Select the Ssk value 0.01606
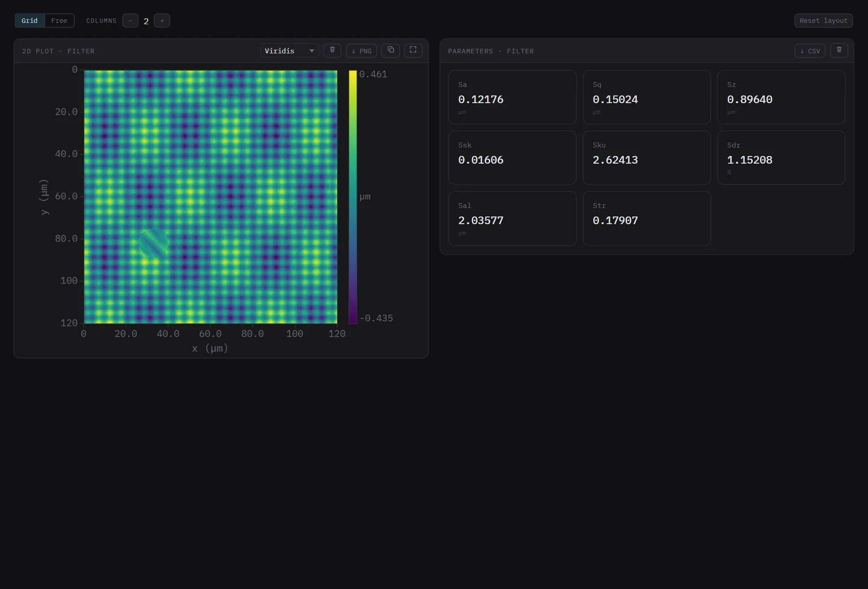The width and height of the screenshot is (868, 589). 481,160
